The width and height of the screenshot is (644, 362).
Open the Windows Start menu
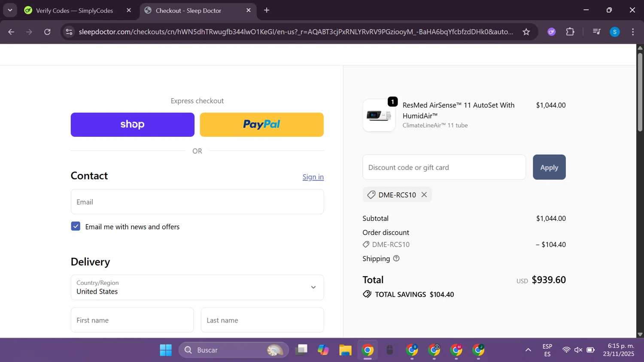coord(166,350)
